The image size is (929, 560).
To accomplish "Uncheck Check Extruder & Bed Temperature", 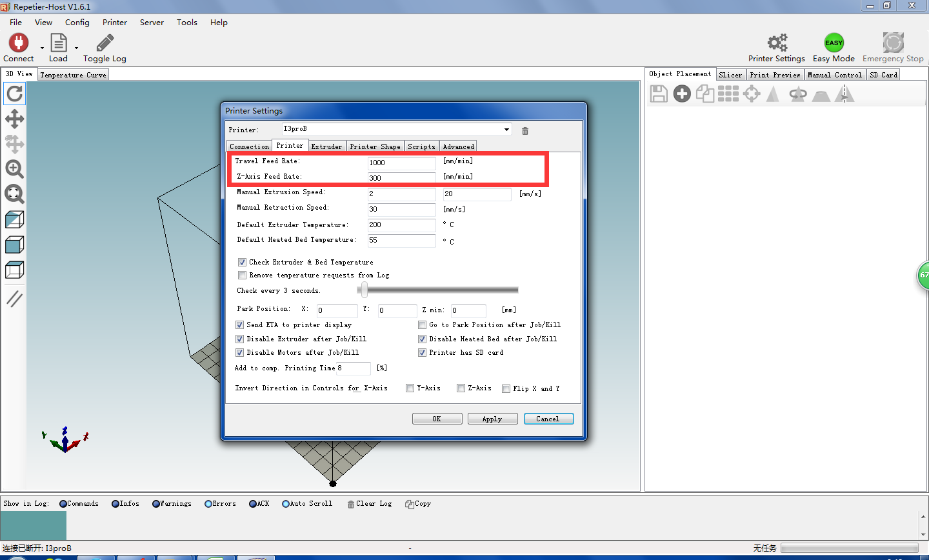I will point(242,262).
